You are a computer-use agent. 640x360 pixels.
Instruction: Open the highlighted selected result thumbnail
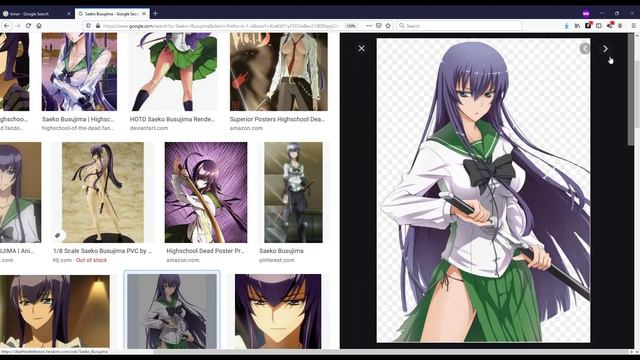point(172,311)
